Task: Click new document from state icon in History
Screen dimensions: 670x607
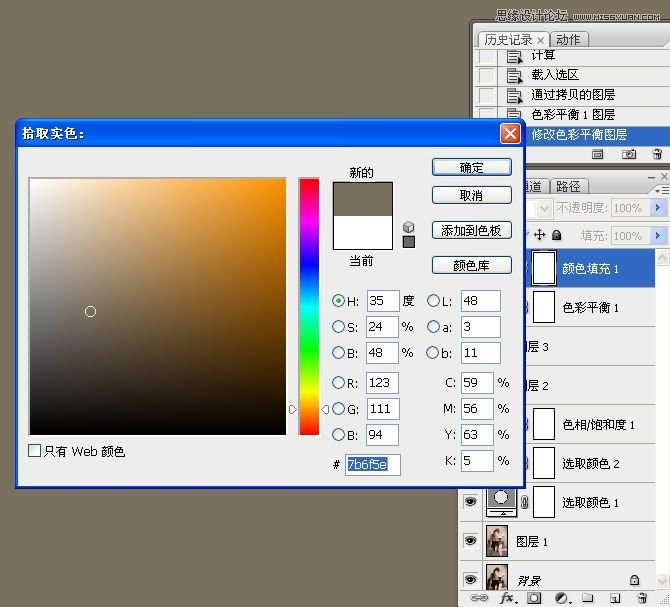Action: click(597, 154)
